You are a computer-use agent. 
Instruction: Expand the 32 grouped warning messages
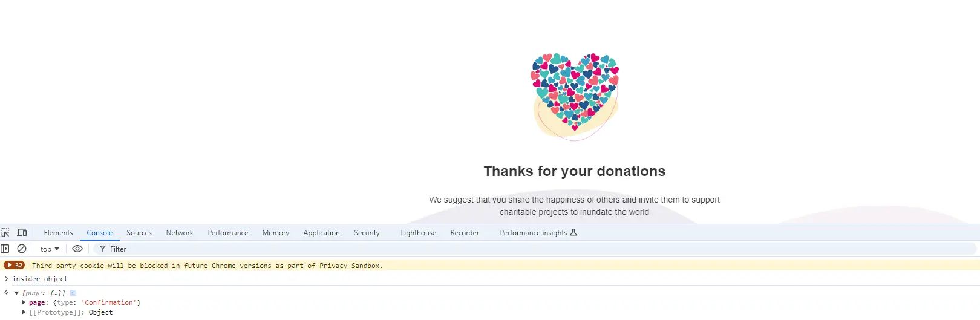pos(15,265)
